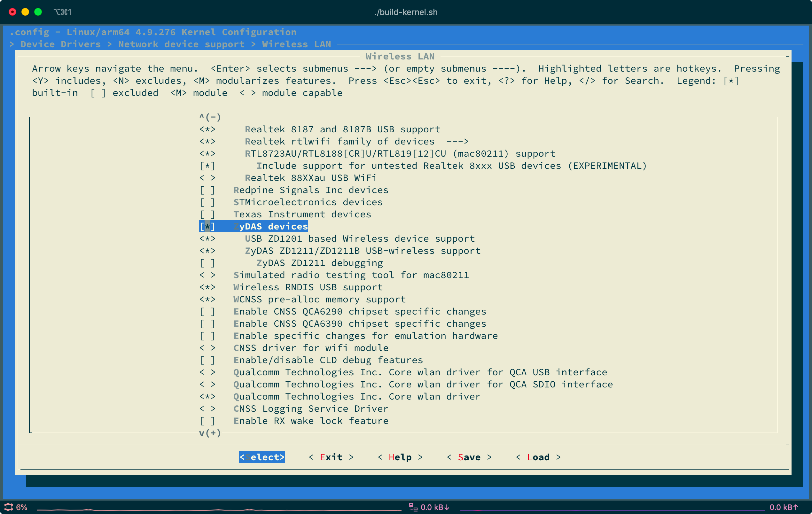This screenshot has width=812, height=514.
Task: Click the red close window button
Action: pos(12,12)
